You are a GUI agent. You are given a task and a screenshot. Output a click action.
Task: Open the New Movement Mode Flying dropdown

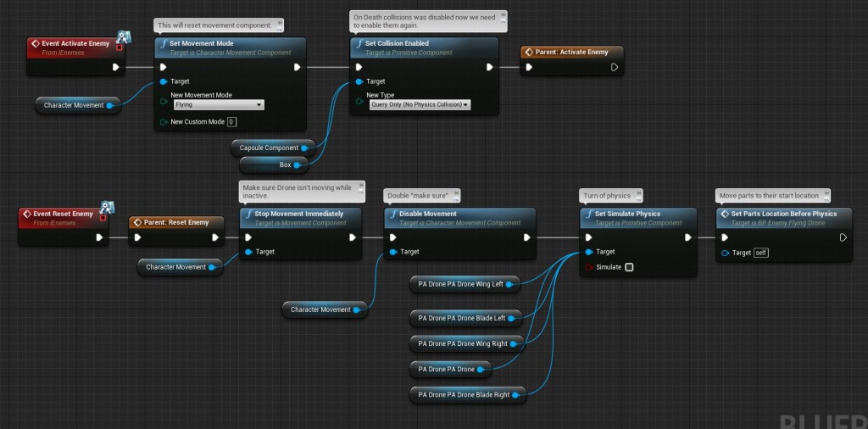219,104
